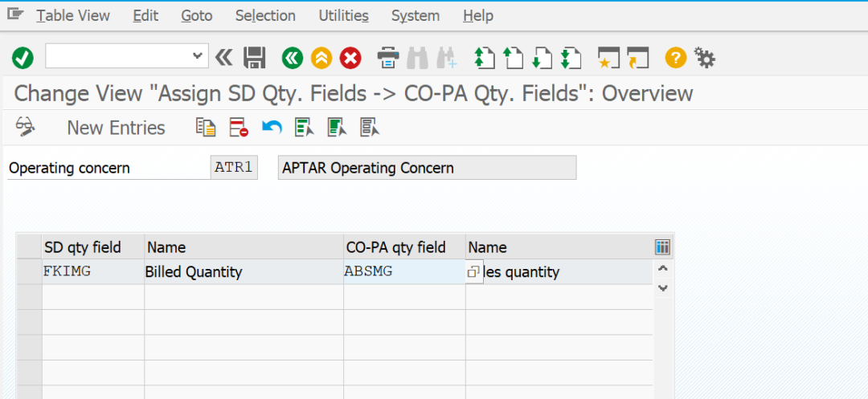Click the table scroll up arrow

point(663,269)
